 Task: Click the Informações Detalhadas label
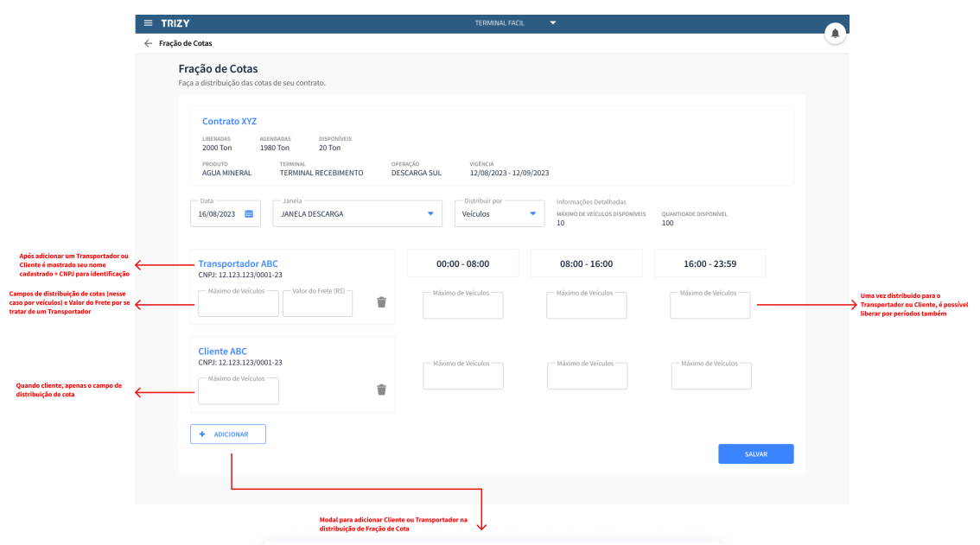[x=591, y=202]
